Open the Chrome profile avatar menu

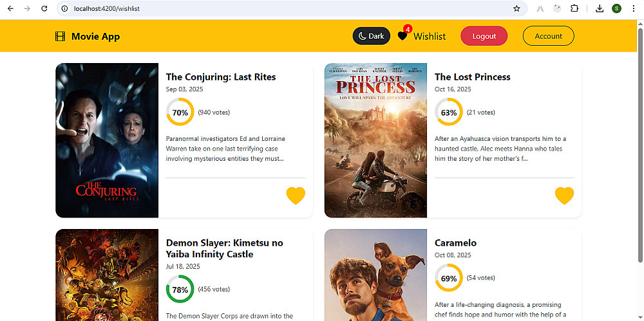[x=617, y=8]
